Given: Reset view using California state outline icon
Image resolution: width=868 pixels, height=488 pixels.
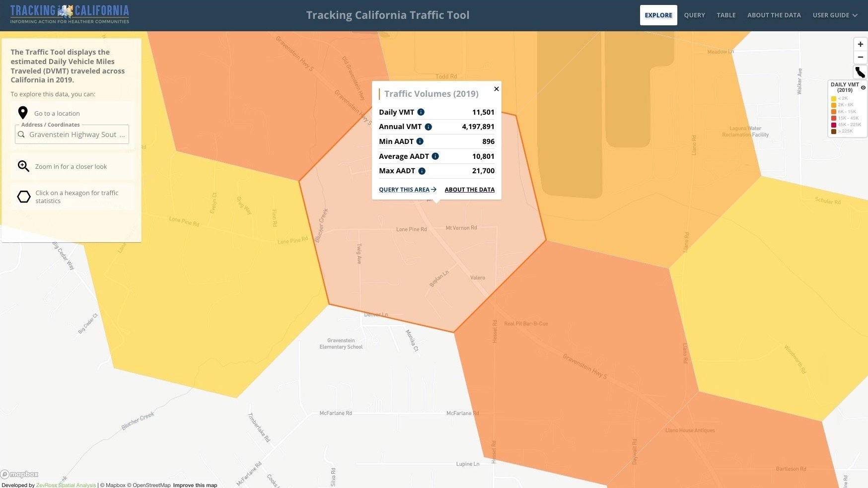Looking at the screenshot, I should point(860,72).
